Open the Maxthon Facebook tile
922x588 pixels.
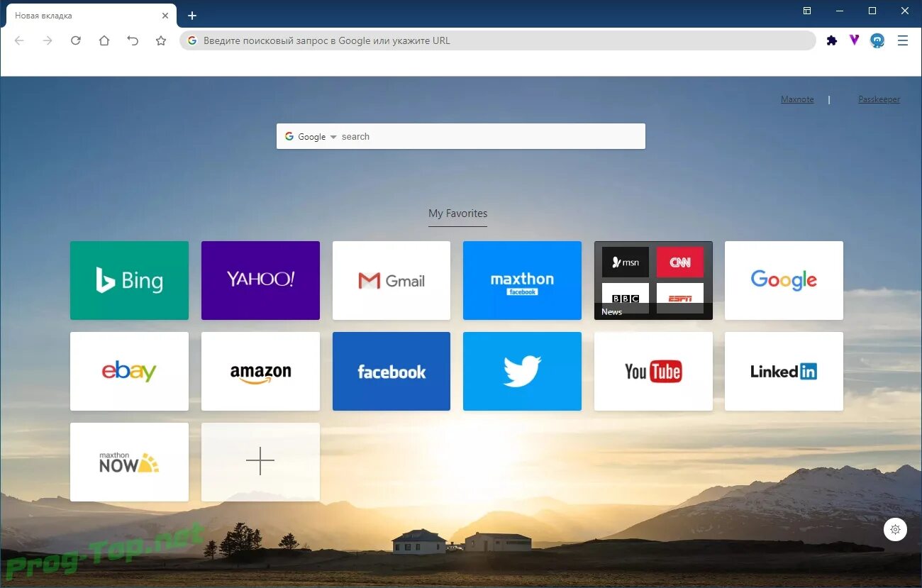click(522, 280)
